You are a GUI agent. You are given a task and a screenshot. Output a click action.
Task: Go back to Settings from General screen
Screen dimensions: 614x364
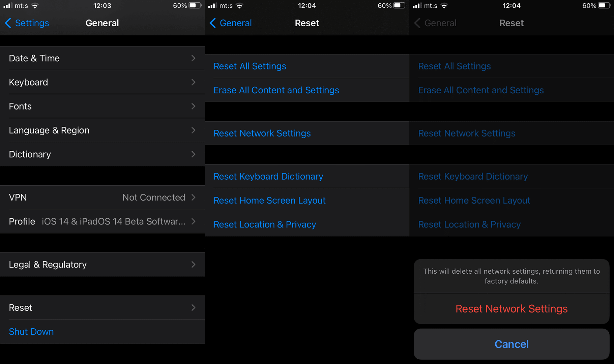(27, 23)
